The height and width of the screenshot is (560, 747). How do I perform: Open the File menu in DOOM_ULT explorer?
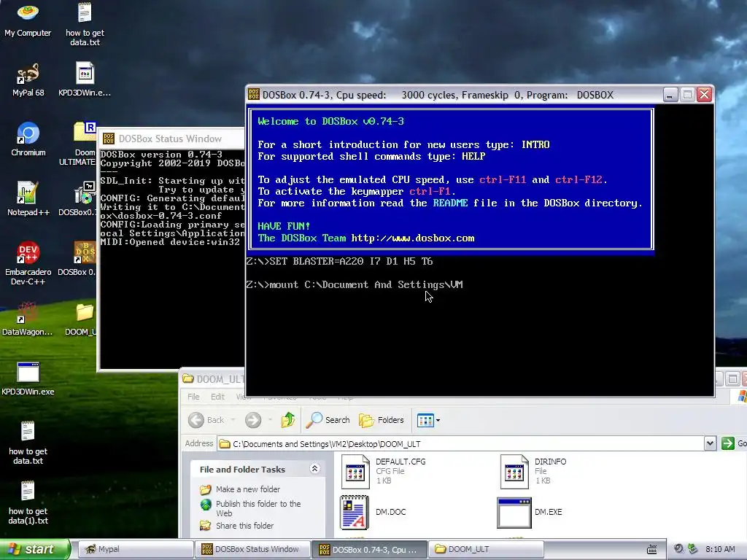point(193,397)
